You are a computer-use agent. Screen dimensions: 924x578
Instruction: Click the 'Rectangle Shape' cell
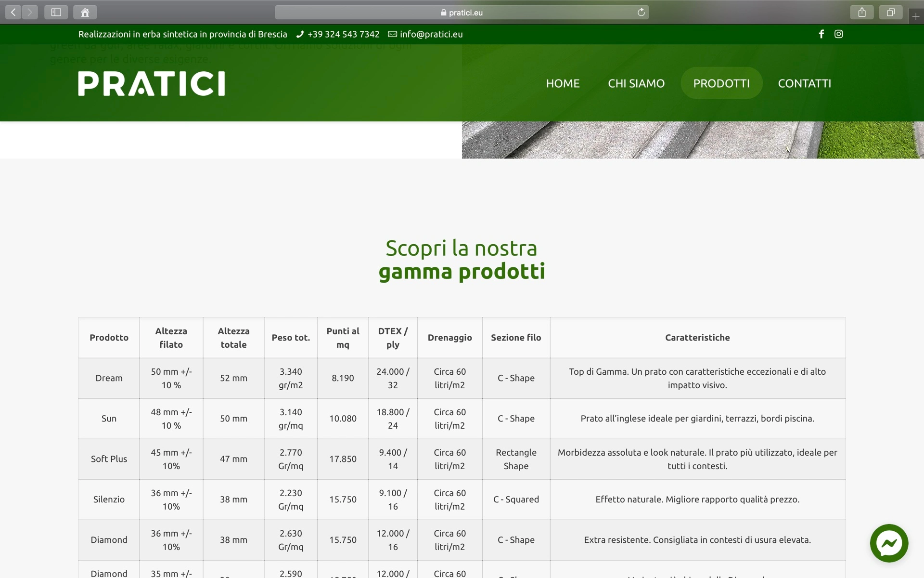coord(516,459)
